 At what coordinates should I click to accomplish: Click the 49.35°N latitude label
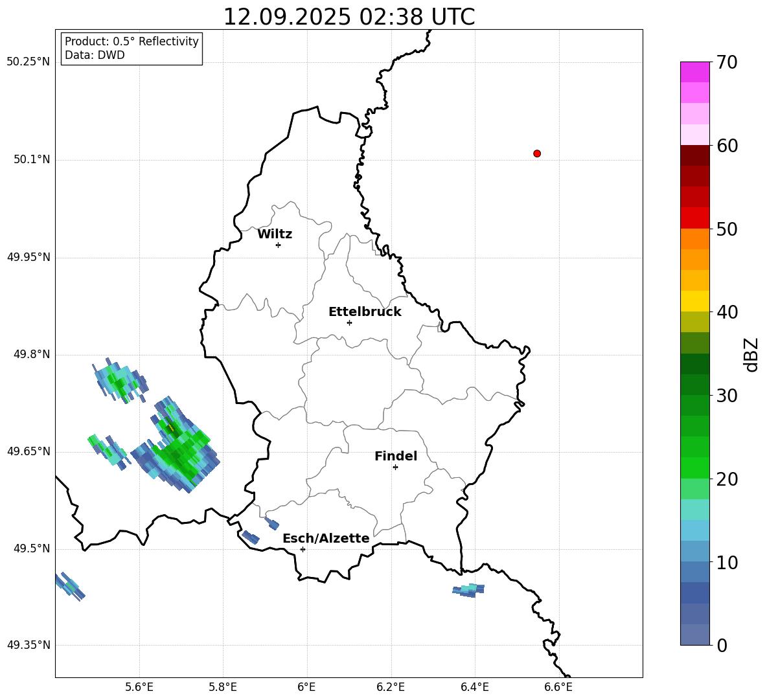tap(29, 645)
